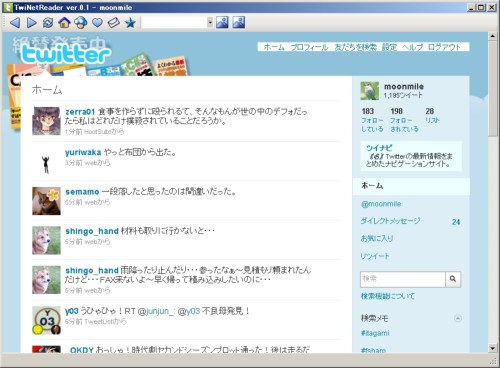This screenshot has width=500, height=368.
Task: Open the y03 username link
Action: pyautogui.click(x=71, y=311)
